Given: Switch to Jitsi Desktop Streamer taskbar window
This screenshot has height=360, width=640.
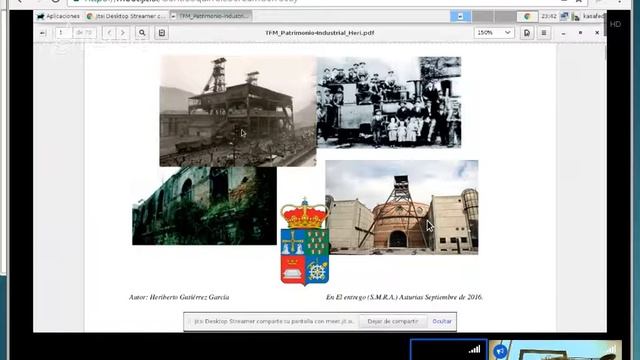Looking at the screenshot, I should (126, 16).
